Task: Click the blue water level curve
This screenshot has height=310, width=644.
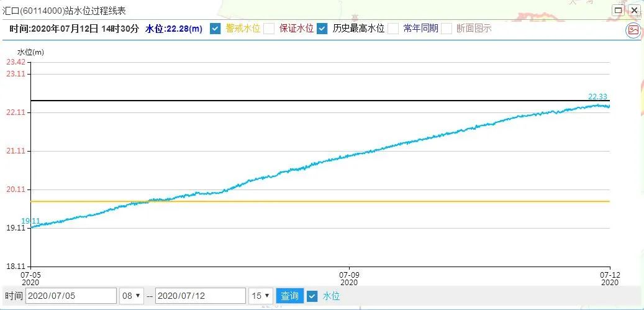Action: point(373,150)
